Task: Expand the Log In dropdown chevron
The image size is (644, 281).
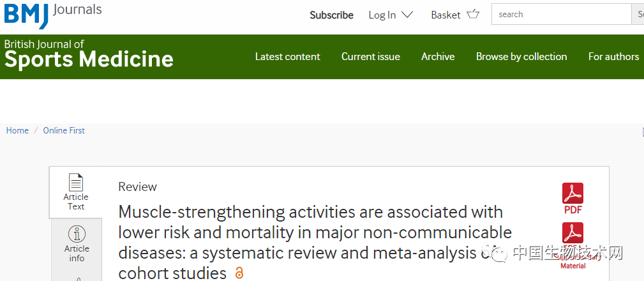Action: coord(407,15)
